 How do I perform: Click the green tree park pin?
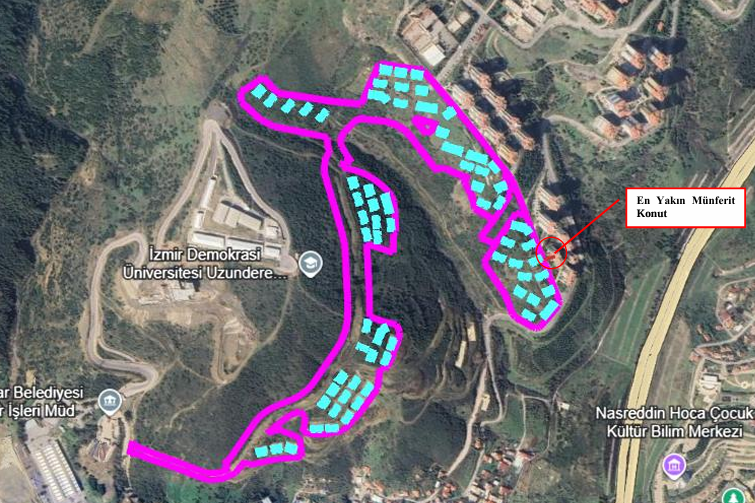[734, 496]
